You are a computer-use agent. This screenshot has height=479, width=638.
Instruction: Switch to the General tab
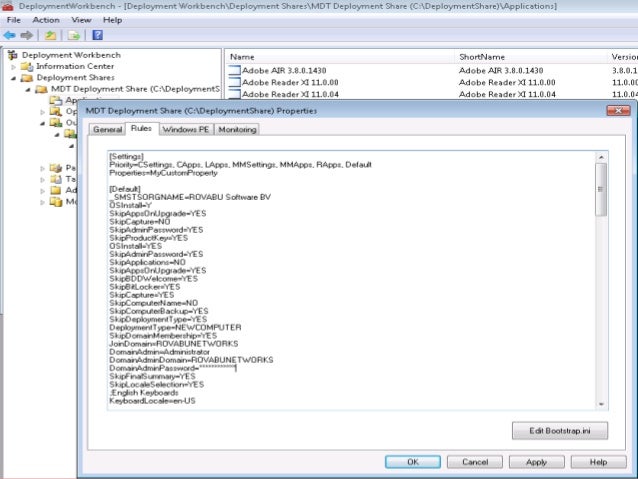coord(107,129)
